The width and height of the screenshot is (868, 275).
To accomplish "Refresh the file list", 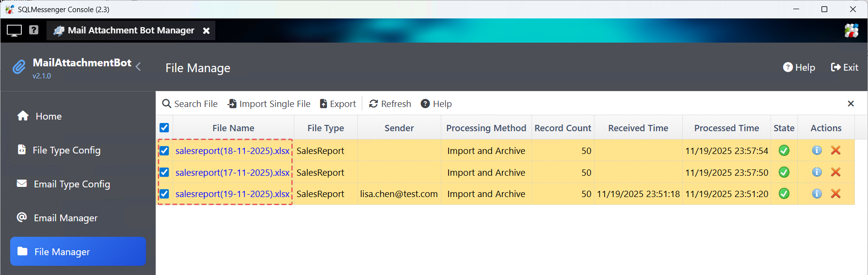I will click(390, 104).
